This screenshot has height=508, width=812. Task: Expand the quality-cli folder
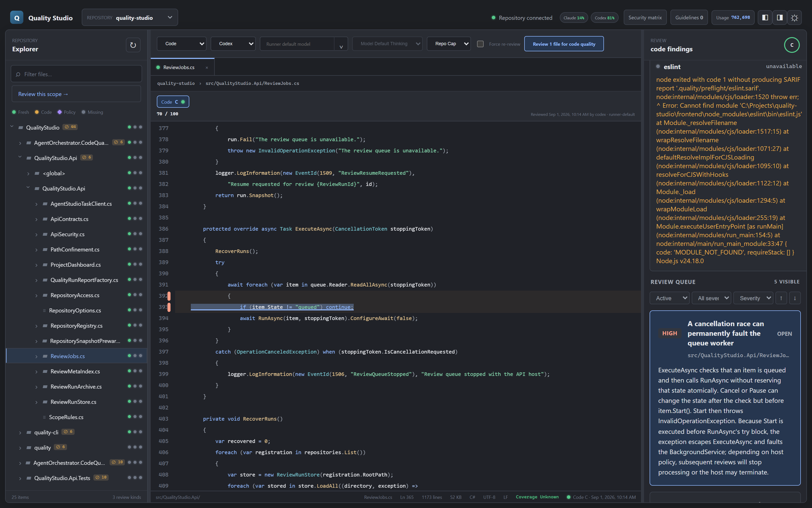click(x=20, y=432)
